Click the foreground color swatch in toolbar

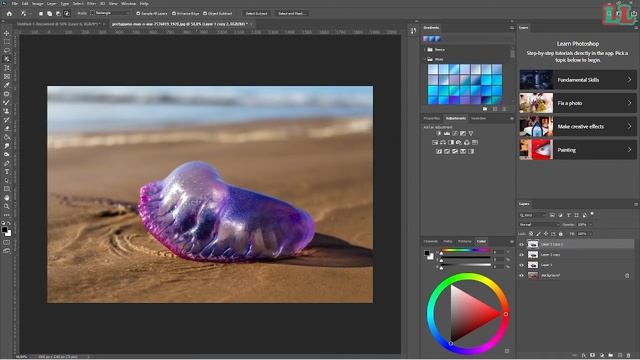(4, 230)
